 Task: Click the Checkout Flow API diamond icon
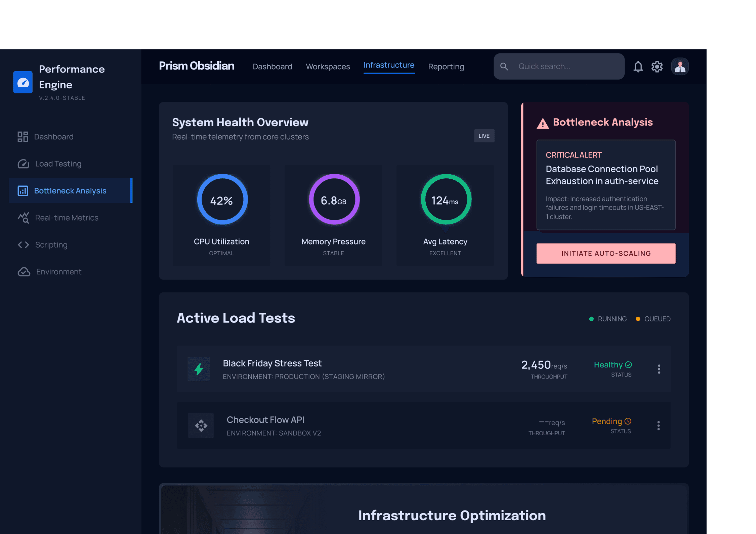pos(201,426)
